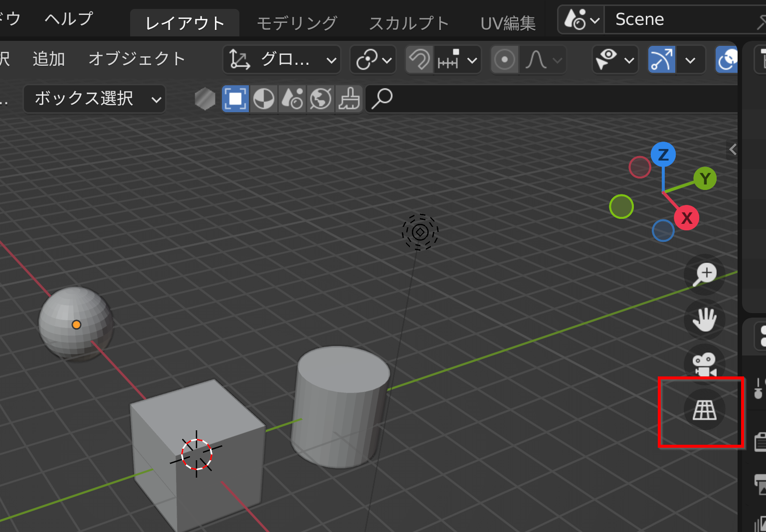Open the eye and cursor visibility dropdown
This screenshot has height=532, width=766.
(615, 60)
